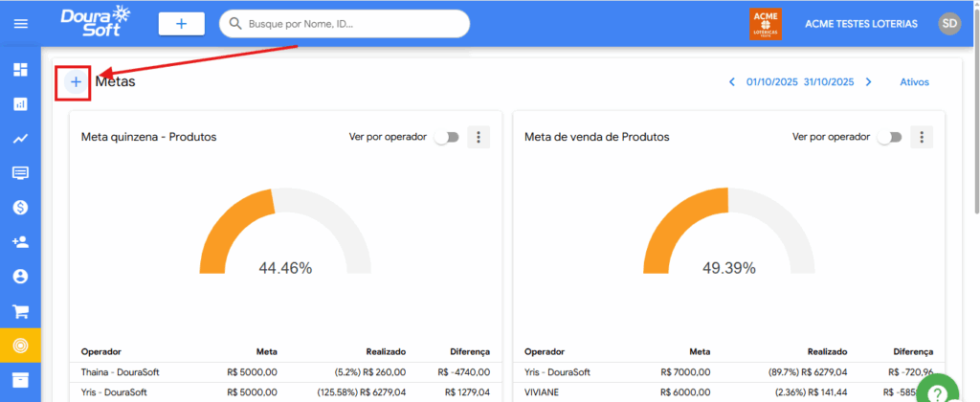Image resolution: width=980 pixels, height=402 pixels.
Task: Advance to next date period chevron
Action: (869, 82)
